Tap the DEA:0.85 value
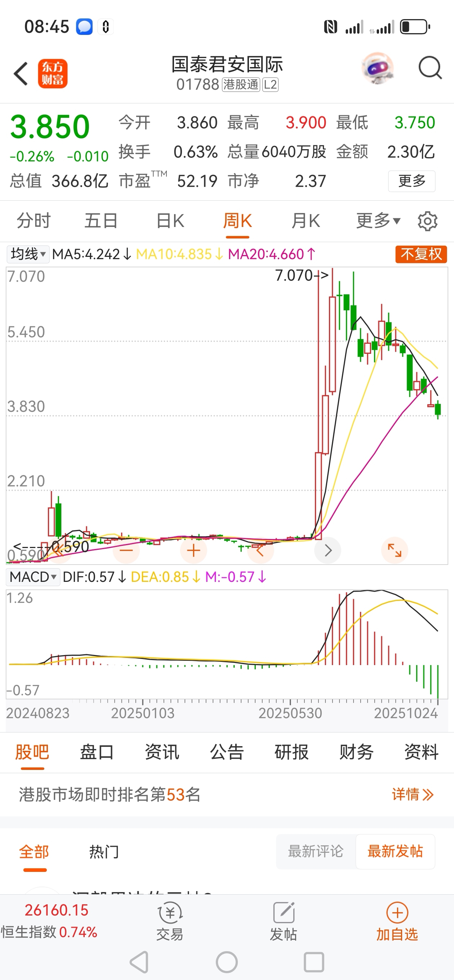Screen dimensions: 454x980 click(165, 577)
